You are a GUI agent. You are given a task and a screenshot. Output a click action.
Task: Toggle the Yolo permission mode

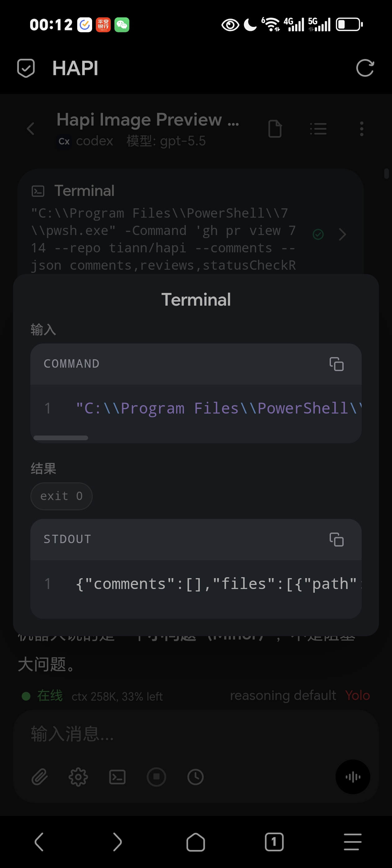(357, 695)
